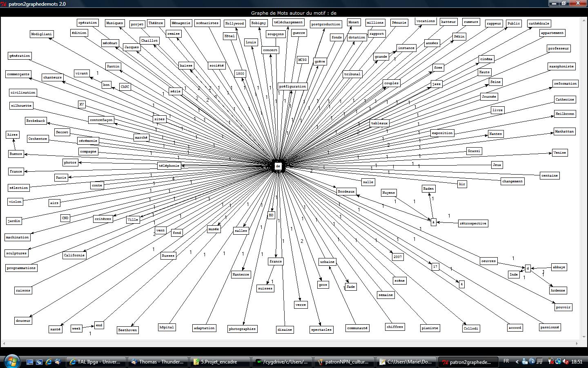Select the 'exposition' word node
588x368 pixels.
442,133
